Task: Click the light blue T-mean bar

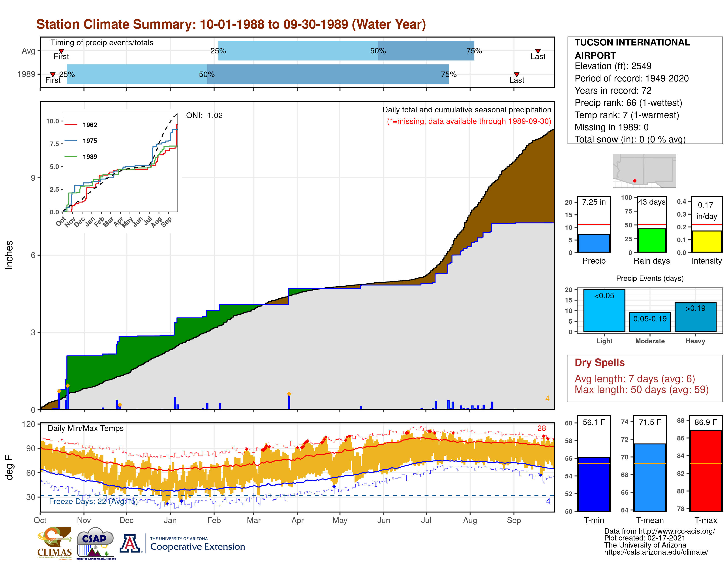Action: pyautogui.click(x=650, y=477)
